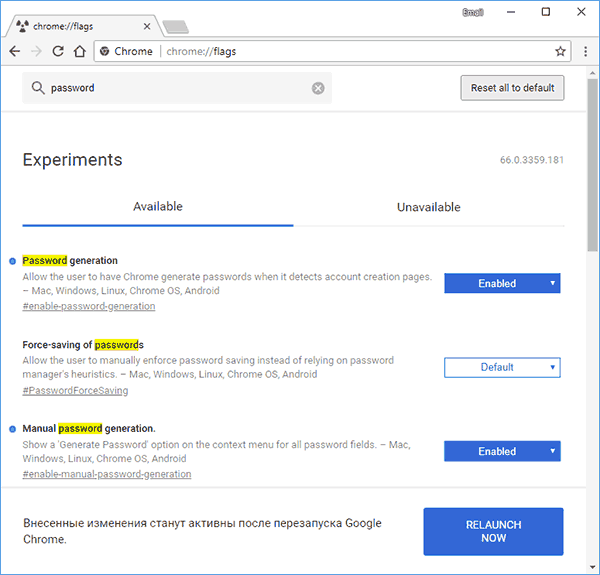
Task: Open the #enable-password-generation link
Action: [89, 306]
